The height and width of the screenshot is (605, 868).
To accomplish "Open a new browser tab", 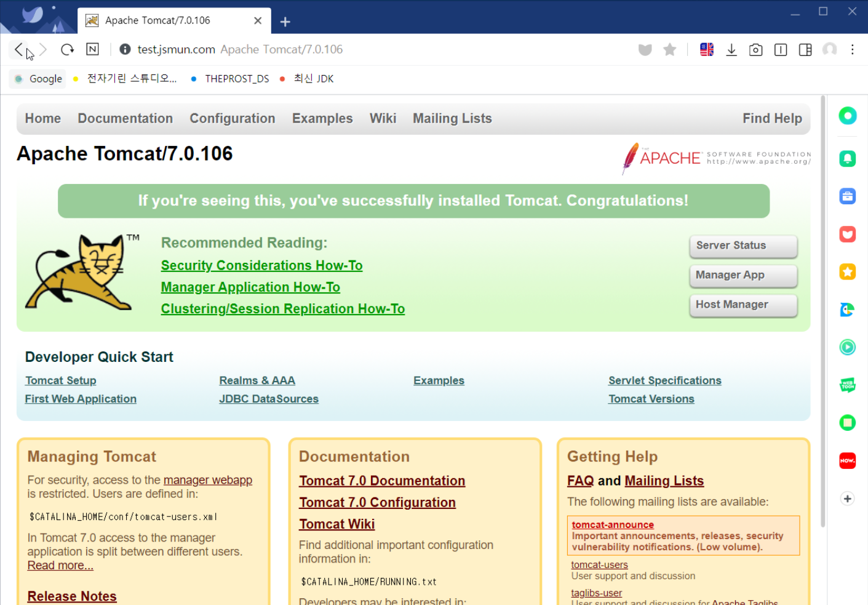I will click(x=285, y=22).
